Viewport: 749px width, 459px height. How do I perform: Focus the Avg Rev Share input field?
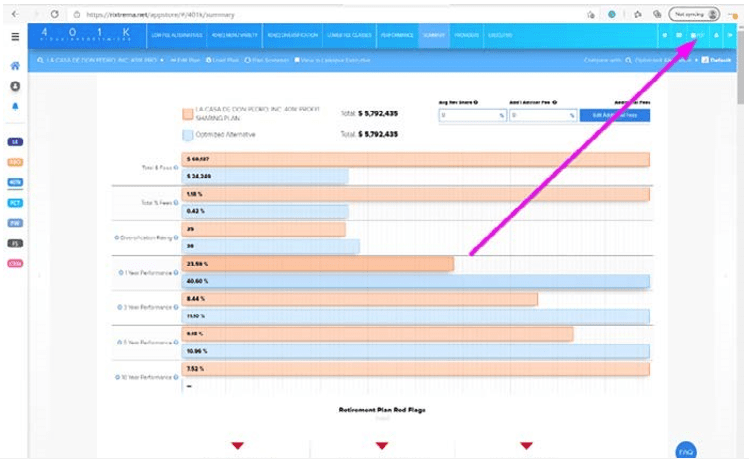[x=470, y=115]
